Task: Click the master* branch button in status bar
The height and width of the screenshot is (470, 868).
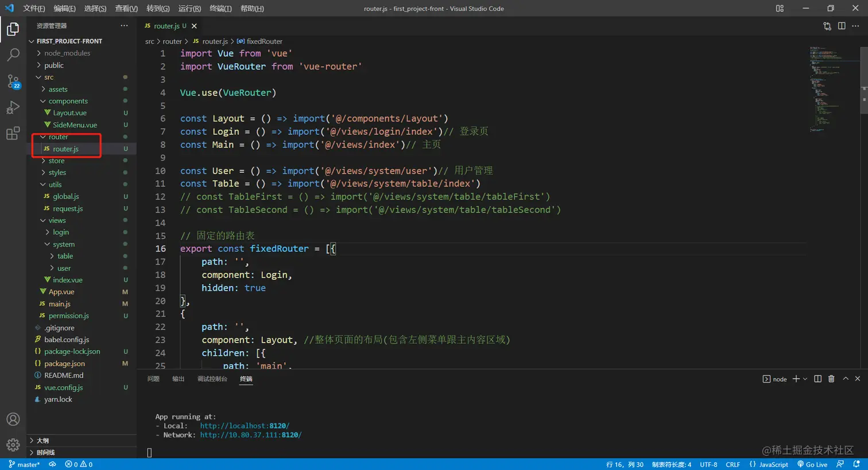Action: pyautogui.click(x=24, y=464)
